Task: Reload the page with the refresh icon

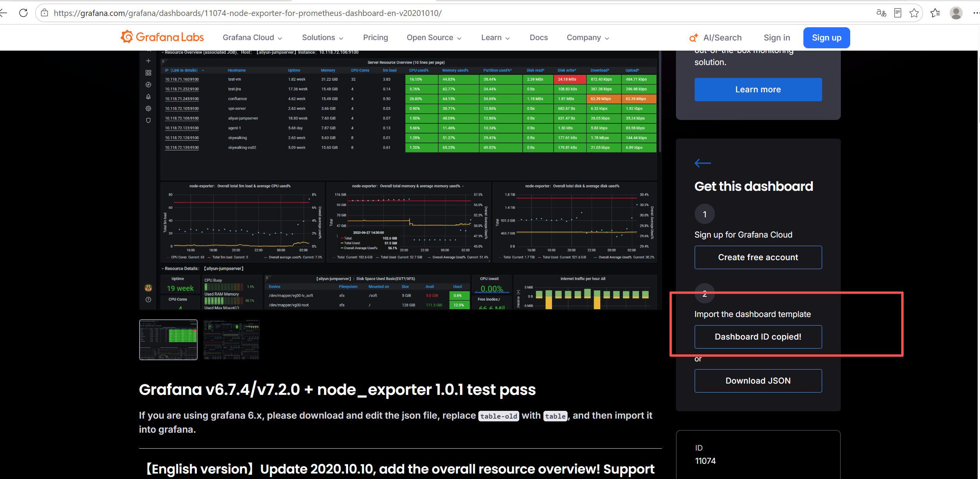Action: click(x=23, y=13)
